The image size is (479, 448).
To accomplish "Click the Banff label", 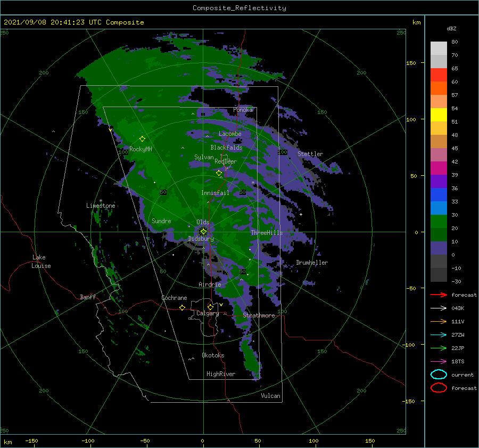I will coord(88,297).
